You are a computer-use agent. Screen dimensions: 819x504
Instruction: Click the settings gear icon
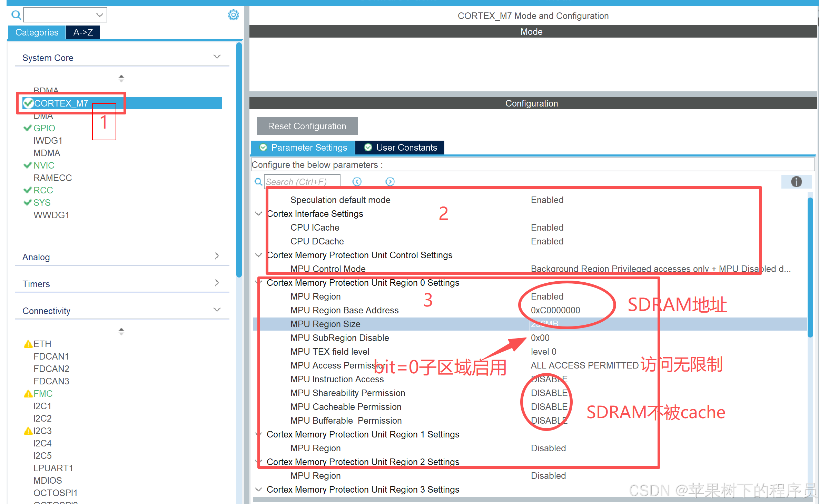[234, 15]
